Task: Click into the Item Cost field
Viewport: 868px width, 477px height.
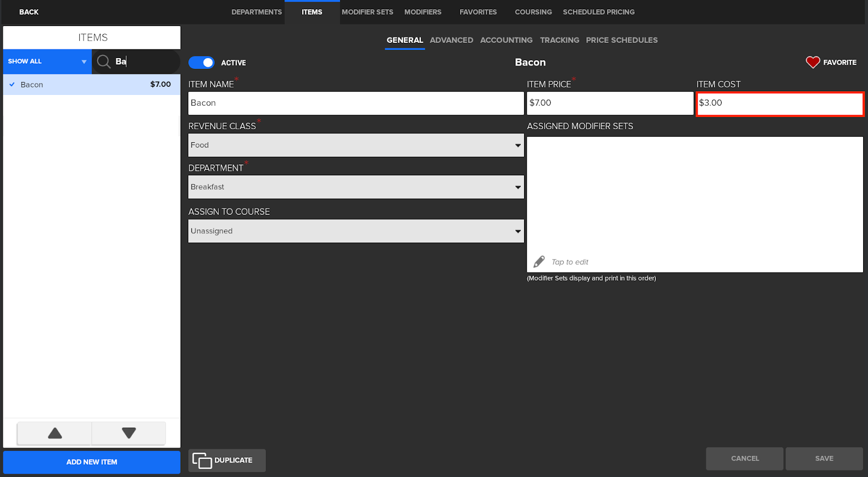Action: click(x=779, y=103)
